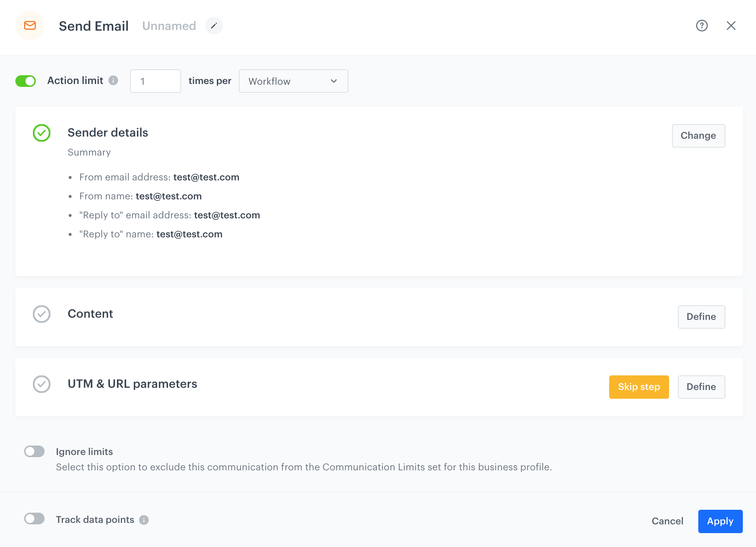The image size is (756, 547).
Task: Disable the Action limit toggle
Action: [26, 81]
